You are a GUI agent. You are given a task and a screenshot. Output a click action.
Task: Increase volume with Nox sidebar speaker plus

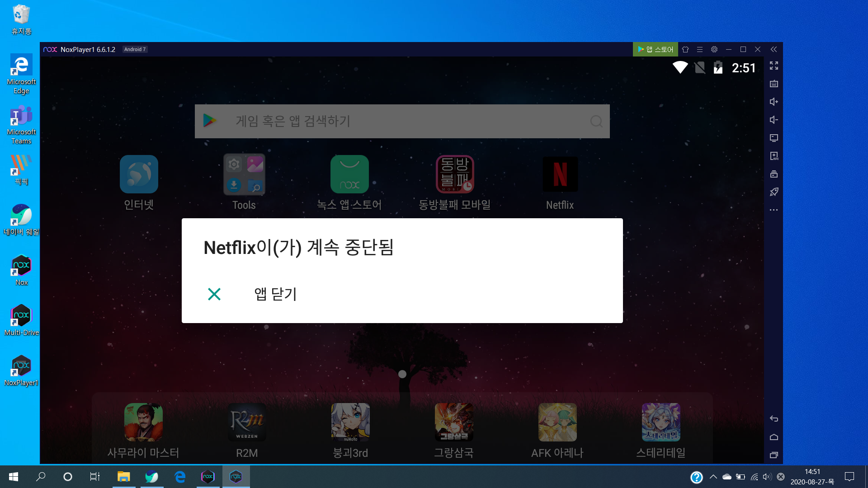[774, 102]
